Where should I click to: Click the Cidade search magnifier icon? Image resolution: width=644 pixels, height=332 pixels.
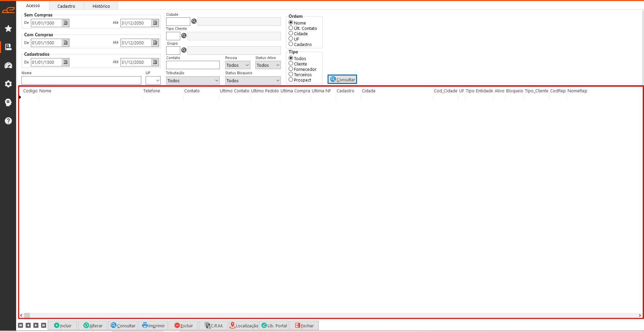click(194, 21)
